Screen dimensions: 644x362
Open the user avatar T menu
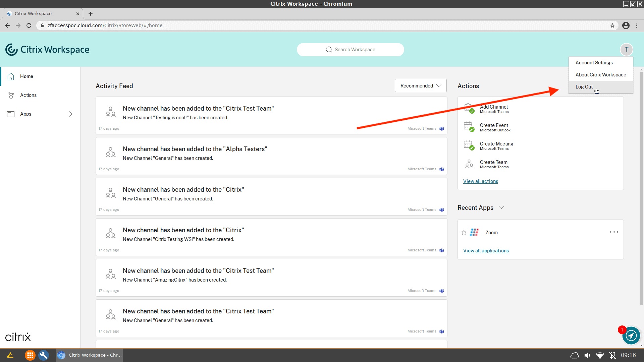[626, 50]
